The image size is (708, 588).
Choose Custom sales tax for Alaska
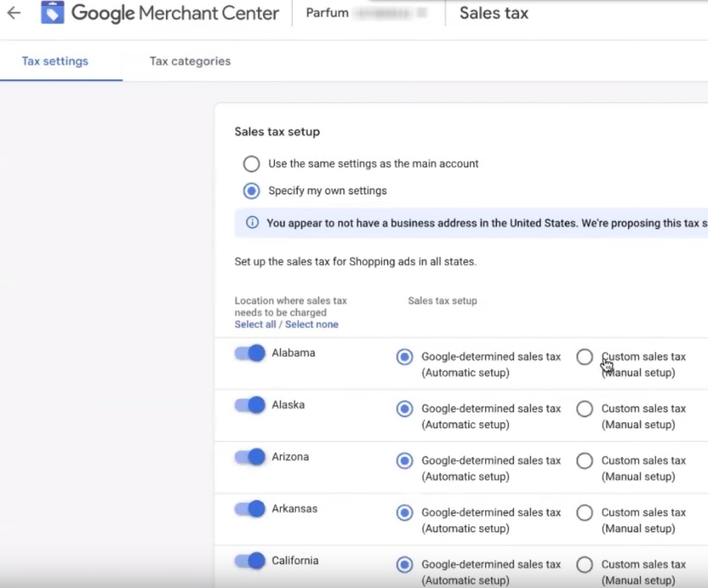(584, 409)
